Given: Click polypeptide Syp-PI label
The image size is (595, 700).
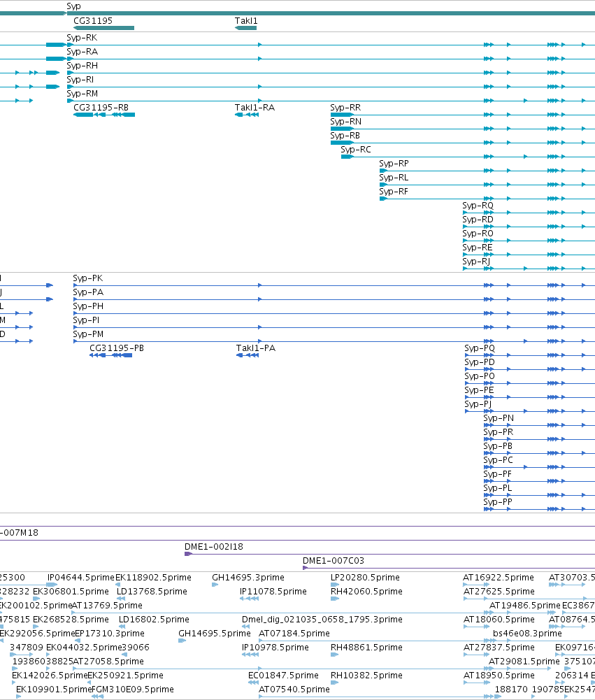Looking at the screenshot, I should (x=86, y=320).
